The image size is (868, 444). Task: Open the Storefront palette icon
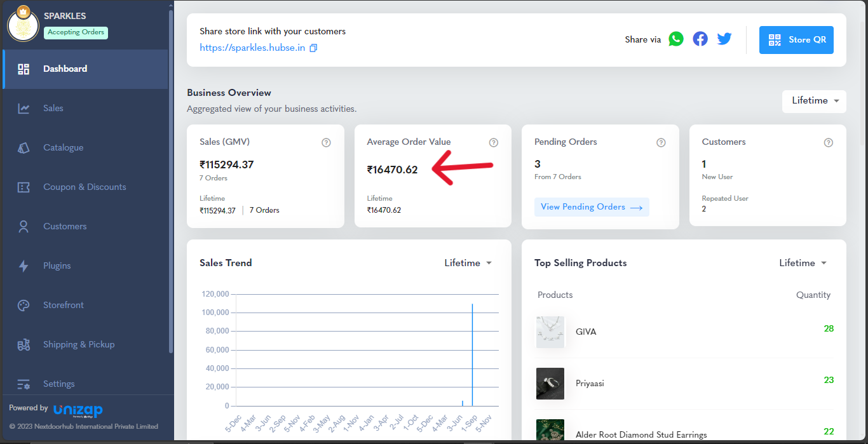(x=24, y=306)
